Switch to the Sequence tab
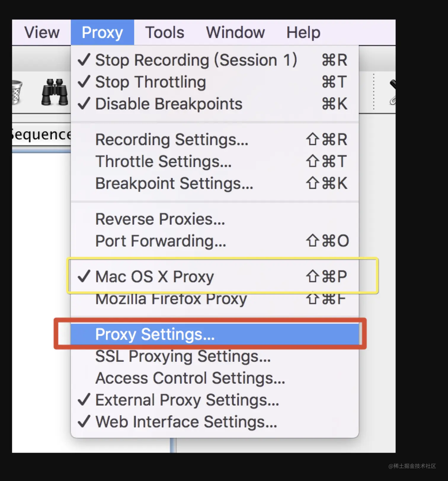Screen dimensions: 448x481 [41, 135]
